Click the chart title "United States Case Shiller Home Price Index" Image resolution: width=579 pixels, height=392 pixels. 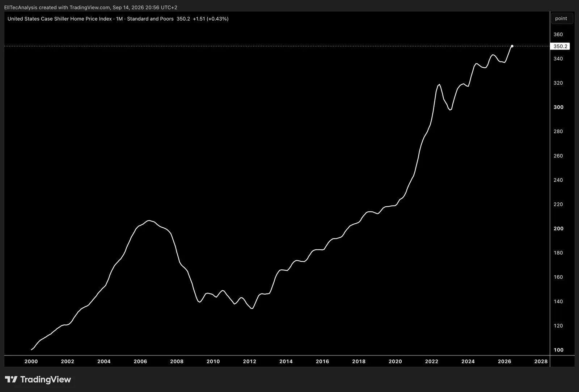click(x=60, y=19)
